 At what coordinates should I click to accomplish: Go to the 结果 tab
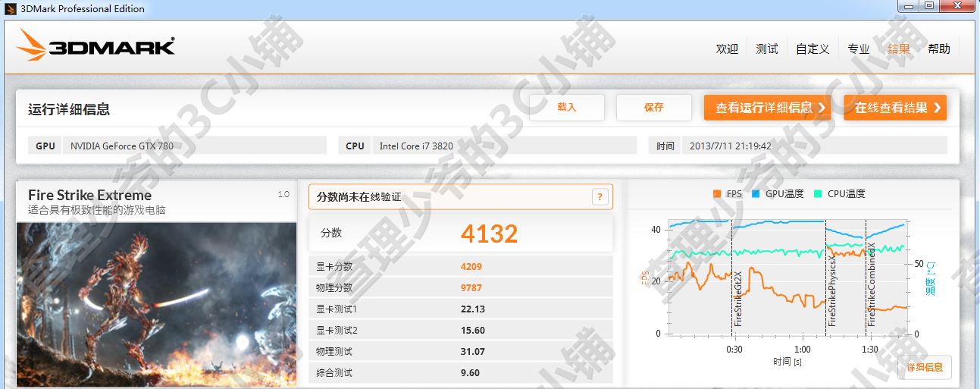pos(899,49)
